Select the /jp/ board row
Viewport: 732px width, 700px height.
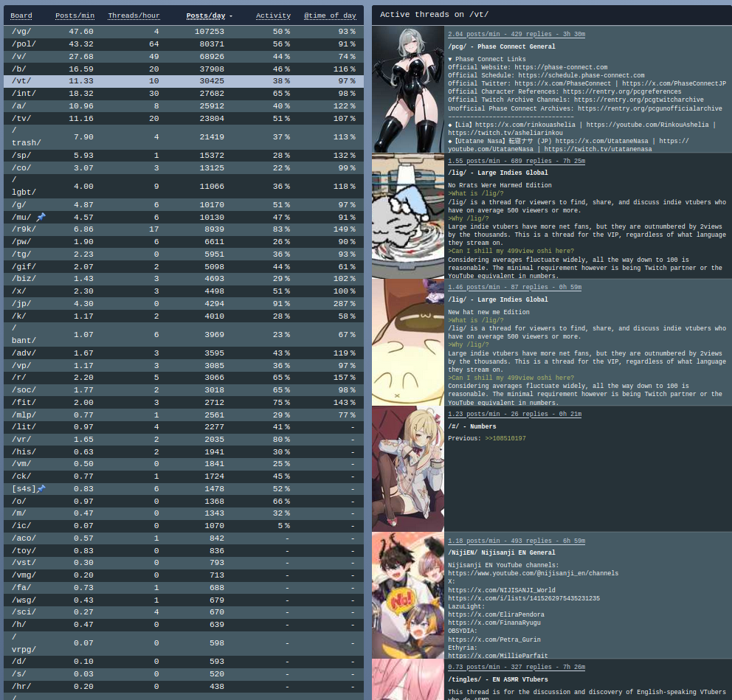pyautogui.click(x=184, y=303)
